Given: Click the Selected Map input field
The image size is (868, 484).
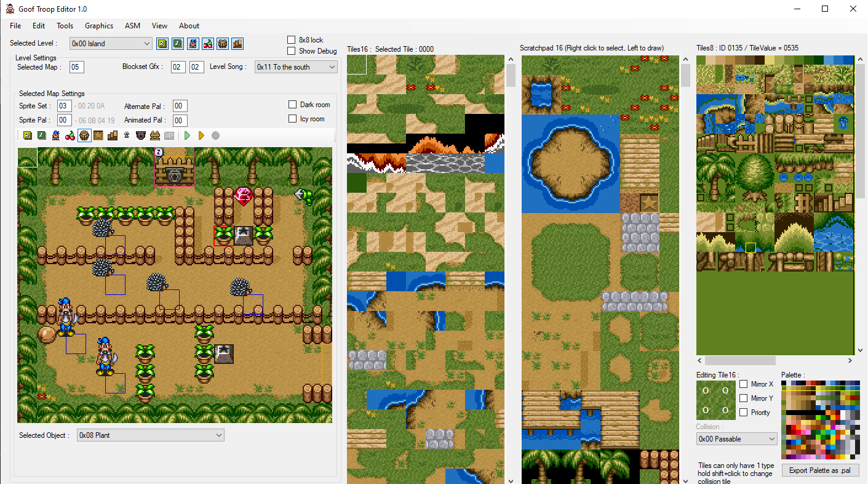Looking at the screenshot, I should point(77,67).
